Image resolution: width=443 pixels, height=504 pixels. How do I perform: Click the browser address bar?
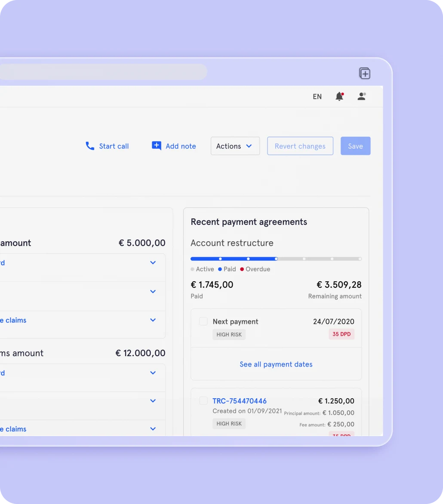pos(103,72)
